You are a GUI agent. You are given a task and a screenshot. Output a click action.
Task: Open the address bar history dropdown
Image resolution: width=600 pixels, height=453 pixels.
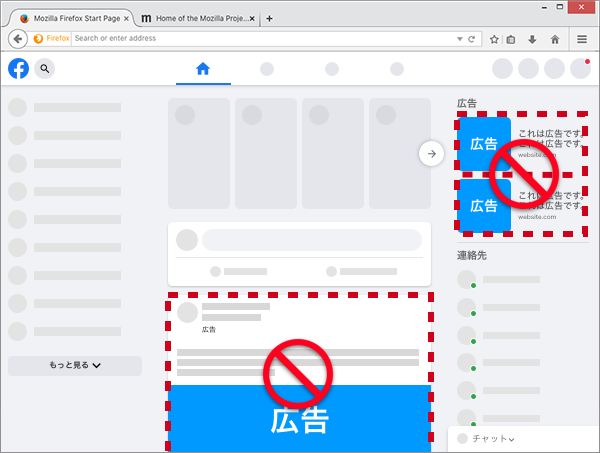click(x=460, y=39)
